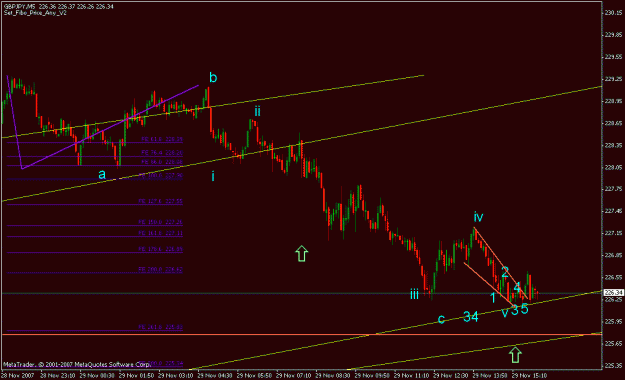The image size is (625, 380).
Task: Click the 229.25 price scale value
Action: click(x=613, y=79)
